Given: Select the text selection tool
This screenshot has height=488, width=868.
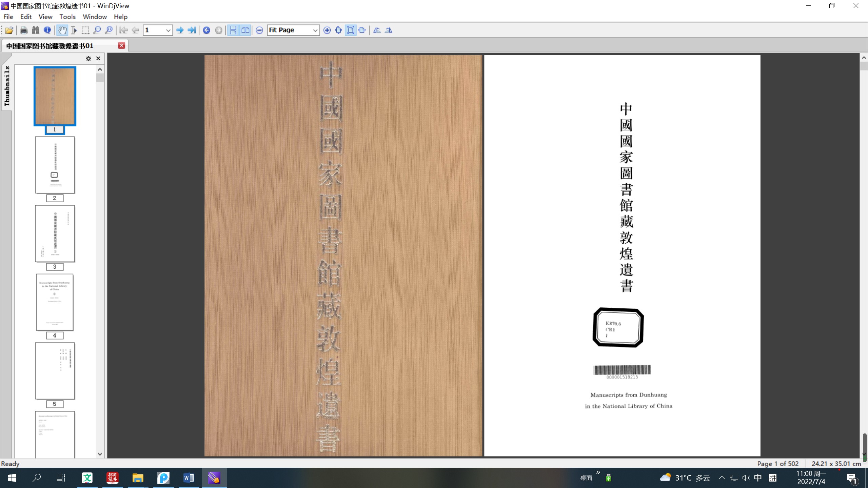Looking at the screenshot, I should point(74,30).
